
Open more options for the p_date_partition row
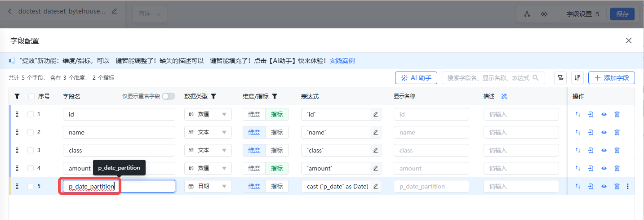(x=628, y=186)
